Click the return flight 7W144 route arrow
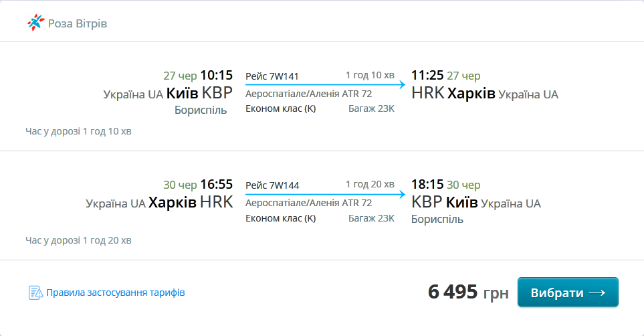 (325, 194)
